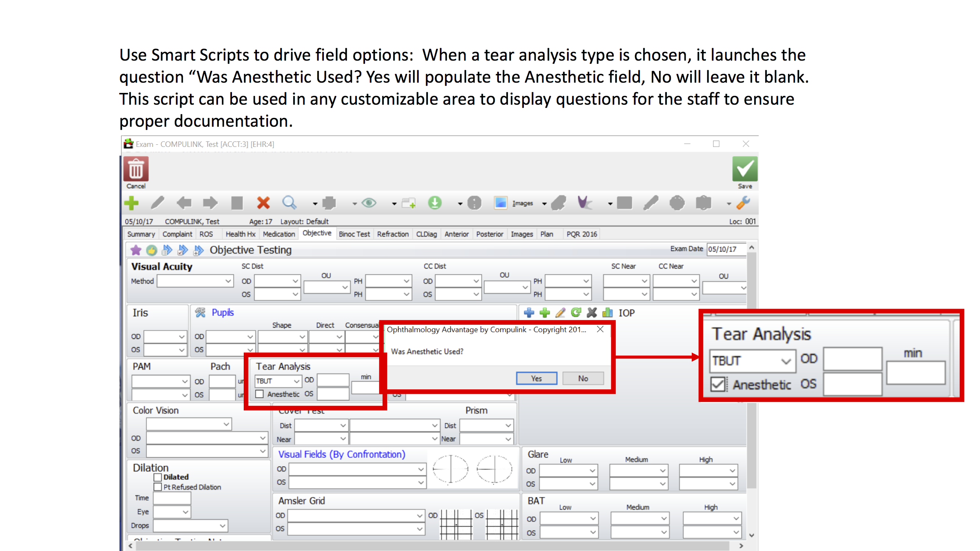Viewport: 980px width, 551px height.
Task: Check Pt Refused Dilation checkbox
Action: pos(158,487)
